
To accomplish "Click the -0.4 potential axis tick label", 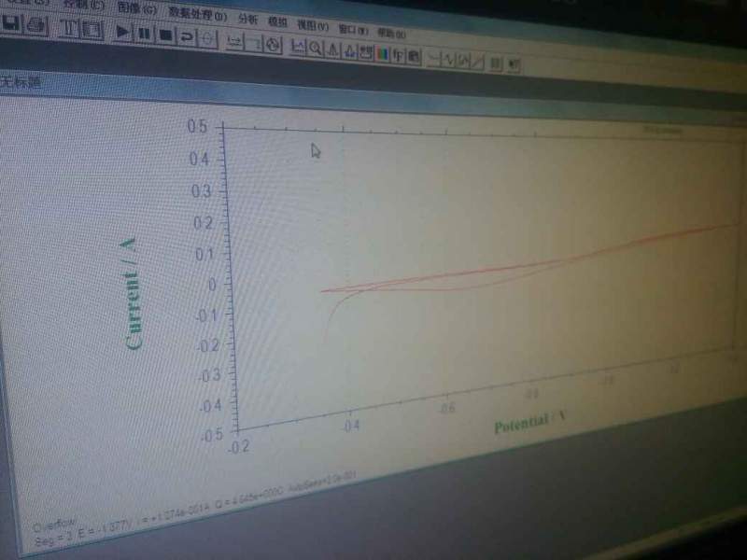I will pyautogui.click(x=351, y=426).
